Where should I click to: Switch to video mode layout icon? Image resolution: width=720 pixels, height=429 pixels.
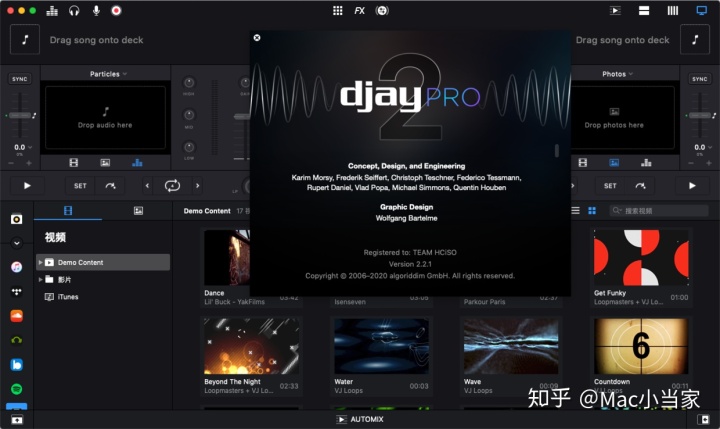(615, 11)
